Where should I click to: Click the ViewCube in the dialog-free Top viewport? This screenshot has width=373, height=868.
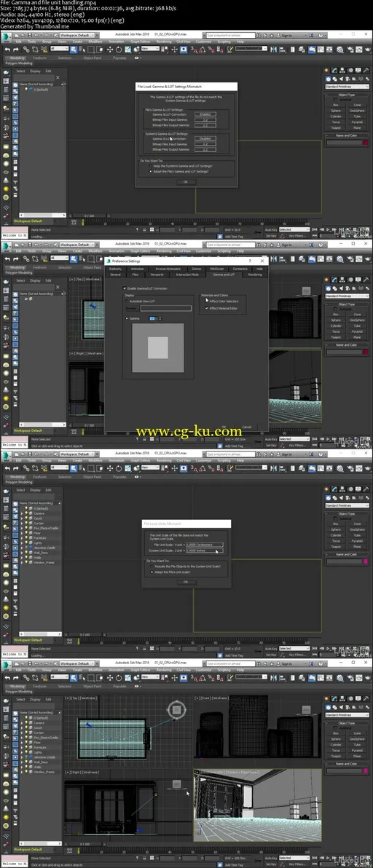[x=176, y=709]
